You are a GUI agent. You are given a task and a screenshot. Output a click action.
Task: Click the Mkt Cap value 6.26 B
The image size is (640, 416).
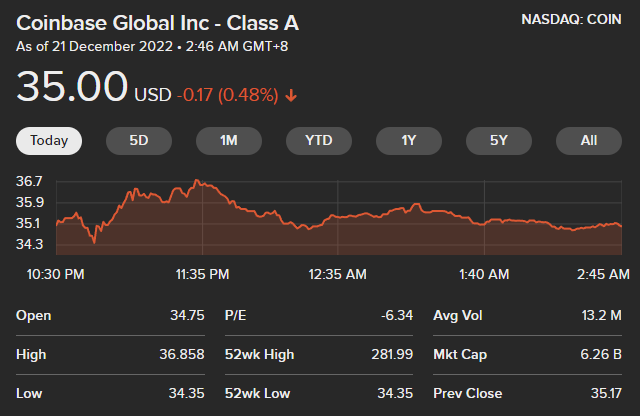coord(602,354)
